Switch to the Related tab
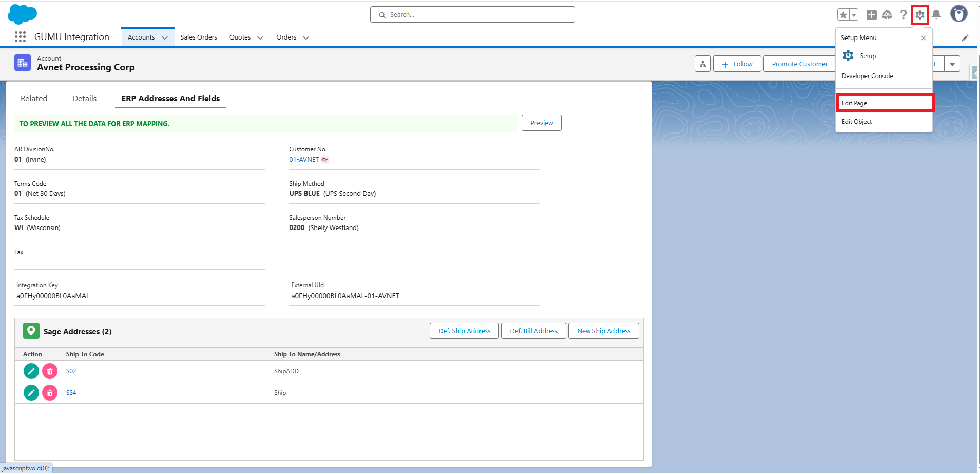The image size is (980, 474). coord(34,98)
